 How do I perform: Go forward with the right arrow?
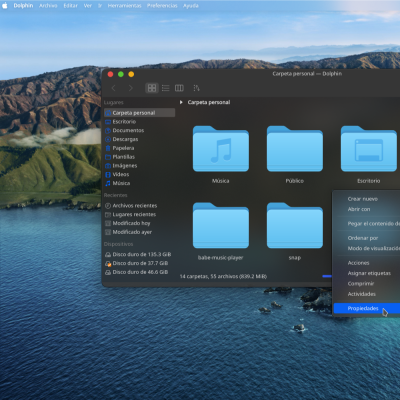point(130,88)
